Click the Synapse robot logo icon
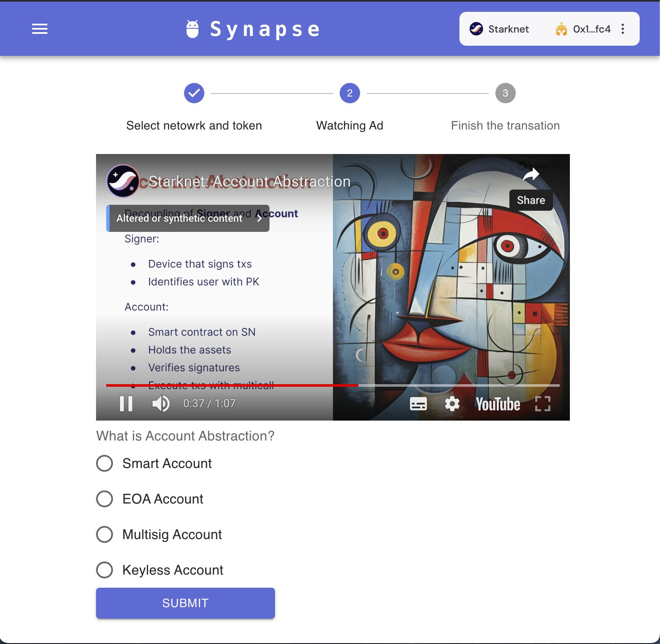Image resolution: width=660 pixels, height=644 pixels. tap(192, 29)
